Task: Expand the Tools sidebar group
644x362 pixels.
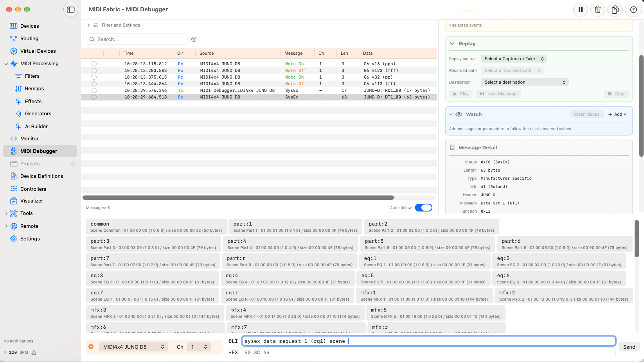Action: click(x=6, y=213)
